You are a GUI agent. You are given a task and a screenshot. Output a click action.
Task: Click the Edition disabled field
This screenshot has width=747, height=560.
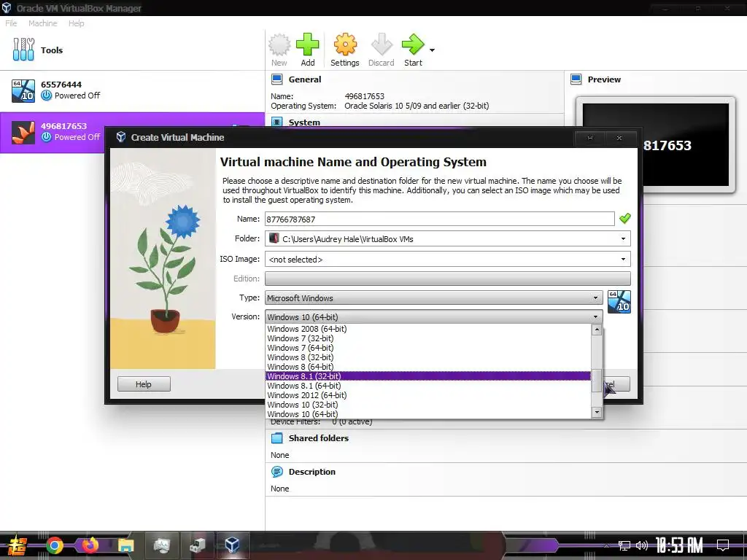coord(447,279)
